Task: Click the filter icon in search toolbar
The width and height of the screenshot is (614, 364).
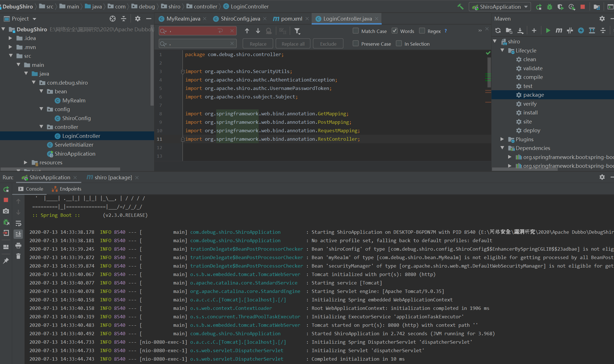Action: click(x=298, y=31)
